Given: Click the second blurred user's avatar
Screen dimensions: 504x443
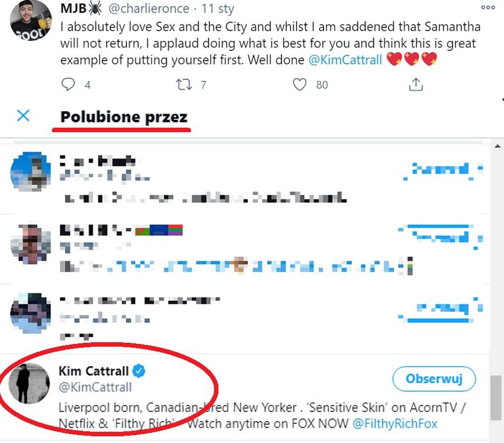Looking at the screenshot, I should 31,244.
